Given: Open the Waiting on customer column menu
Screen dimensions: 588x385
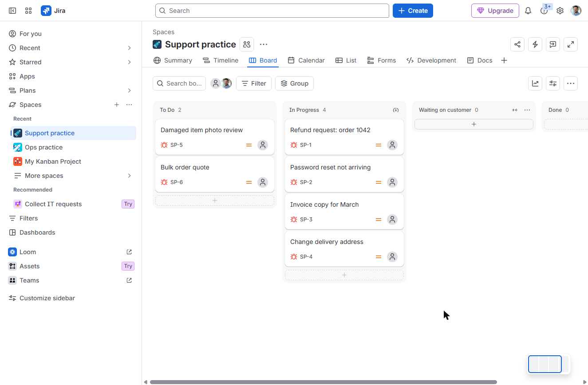Looking at the screenshot, I should tap(527, 110).
